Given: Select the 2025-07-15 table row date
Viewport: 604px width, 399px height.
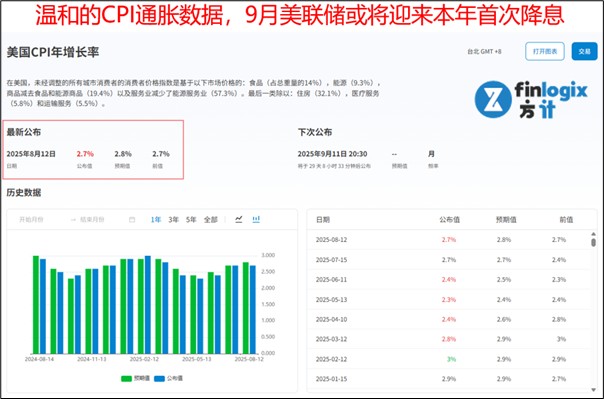Looking at the screenshot, I should 331,260.
